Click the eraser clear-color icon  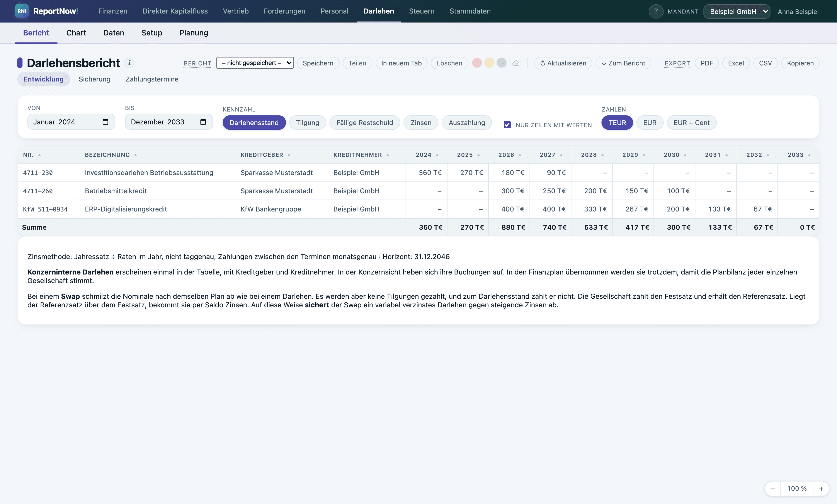point(515,63)
